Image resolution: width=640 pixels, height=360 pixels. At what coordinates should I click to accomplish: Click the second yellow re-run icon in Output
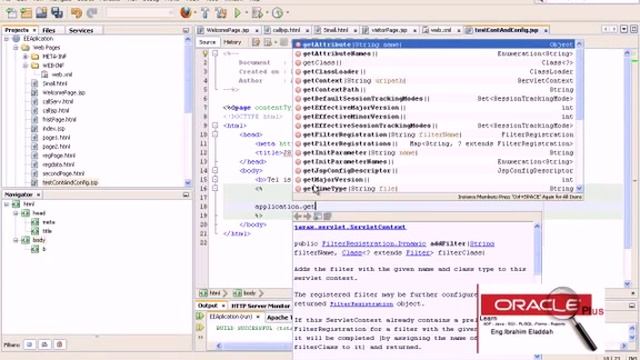click(200, 327)
